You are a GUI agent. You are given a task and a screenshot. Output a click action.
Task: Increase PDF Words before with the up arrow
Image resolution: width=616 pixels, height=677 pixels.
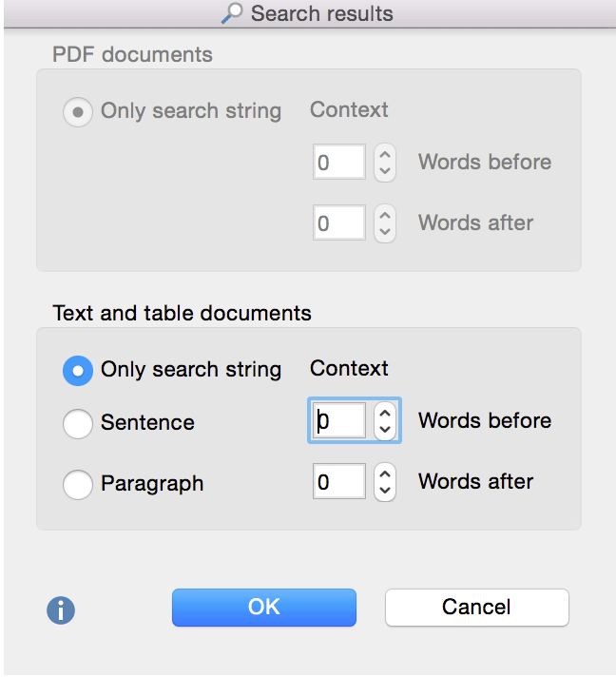(x=385, y=155)
